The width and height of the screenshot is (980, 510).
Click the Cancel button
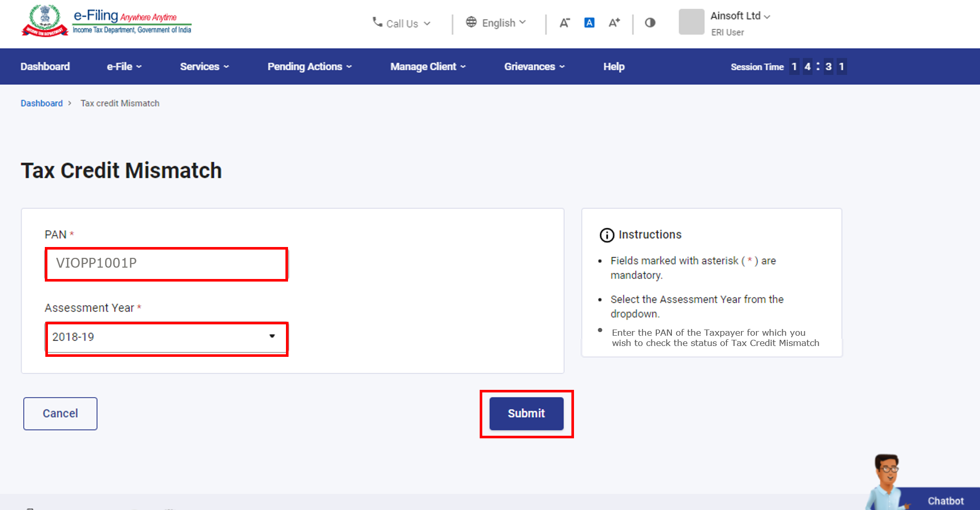coord(60,414)
